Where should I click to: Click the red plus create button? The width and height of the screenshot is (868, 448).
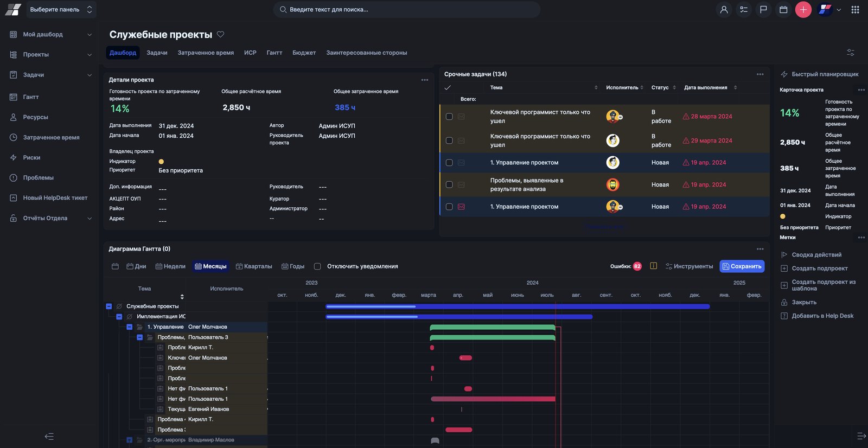point(803,10)
